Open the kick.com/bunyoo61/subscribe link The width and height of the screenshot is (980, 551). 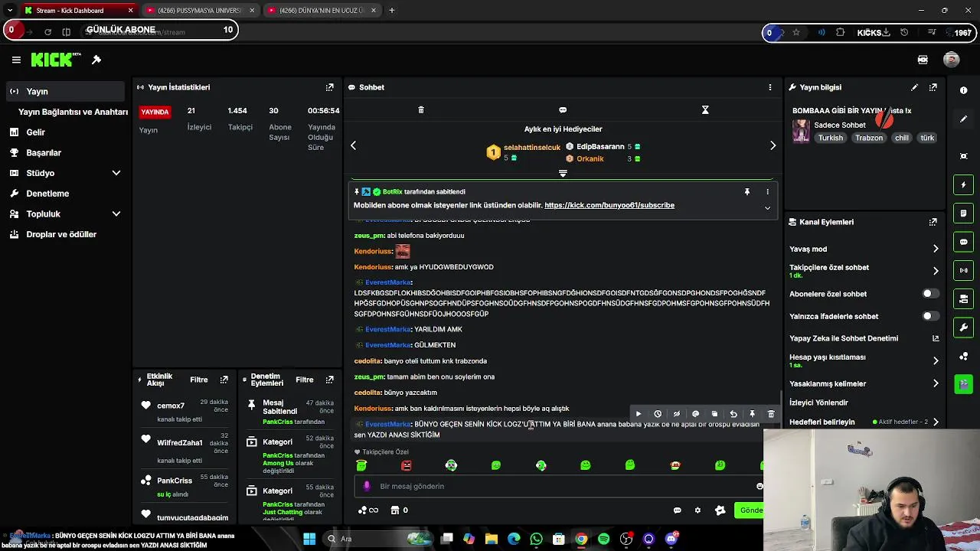tap(609, 205)
